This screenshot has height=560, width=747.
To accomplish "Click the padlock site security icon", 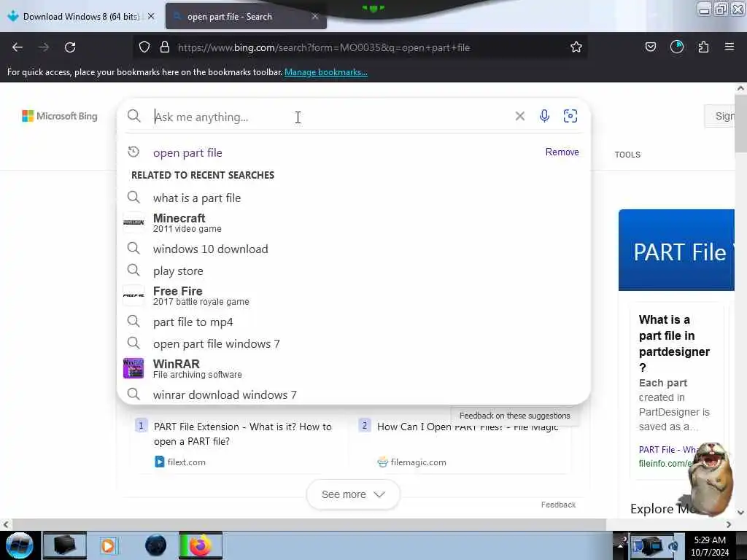I will [x=165, y=47].
